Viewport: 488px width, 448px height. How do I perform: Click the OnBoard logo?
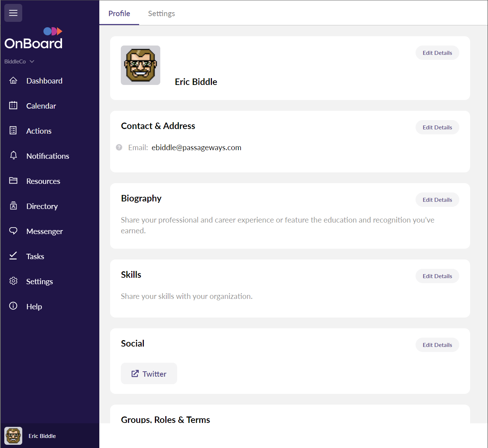[x=33, y=38]
